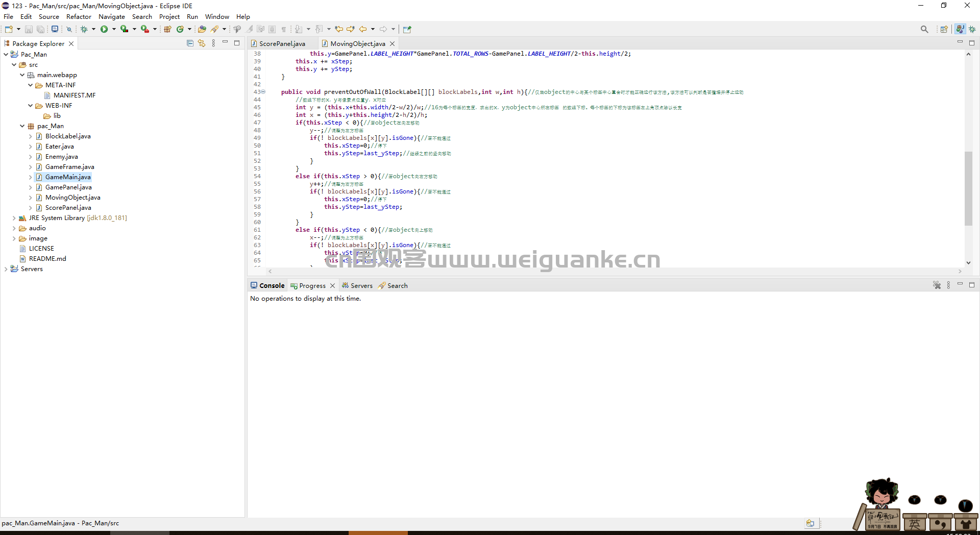Open the Search tab in bottom panel
The width and height of the screenshot is (980, 535).
(393, 285)
